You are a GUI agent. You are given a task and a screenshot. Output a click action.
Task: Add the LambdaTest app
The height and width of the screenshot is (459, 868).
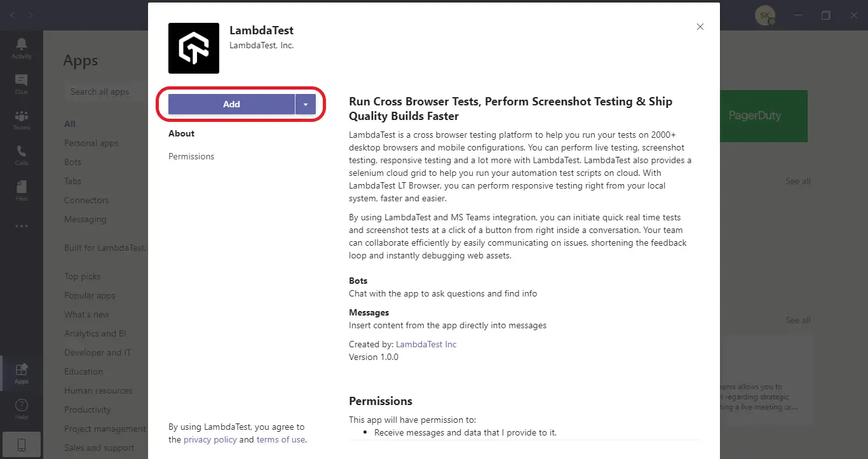[231, 104]
